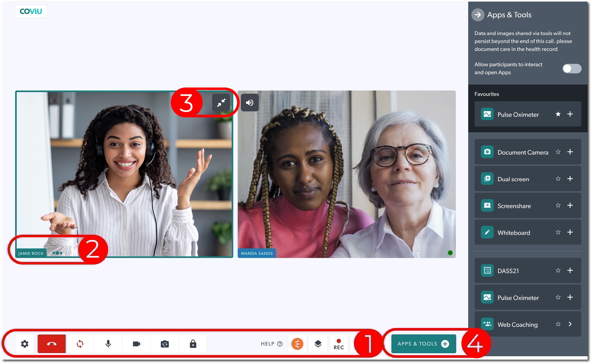Click the Apps & Tools button
The image size is (592, 364).
[423, 344]
